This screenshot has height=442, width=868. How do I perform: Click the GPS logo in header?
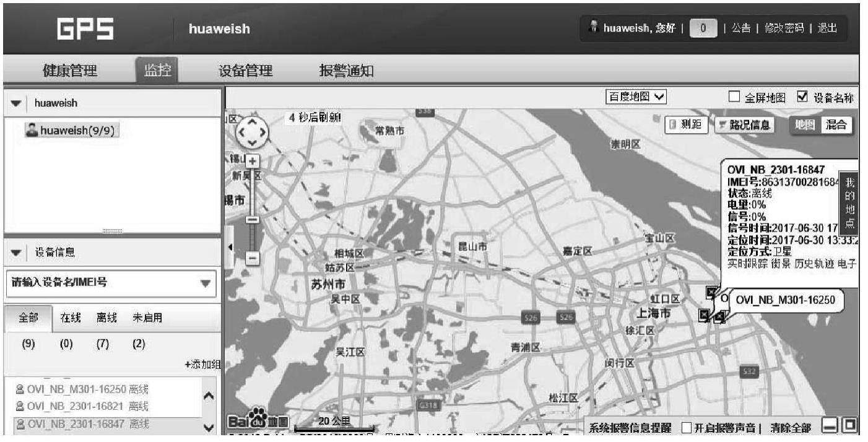(x=85, y=28)
